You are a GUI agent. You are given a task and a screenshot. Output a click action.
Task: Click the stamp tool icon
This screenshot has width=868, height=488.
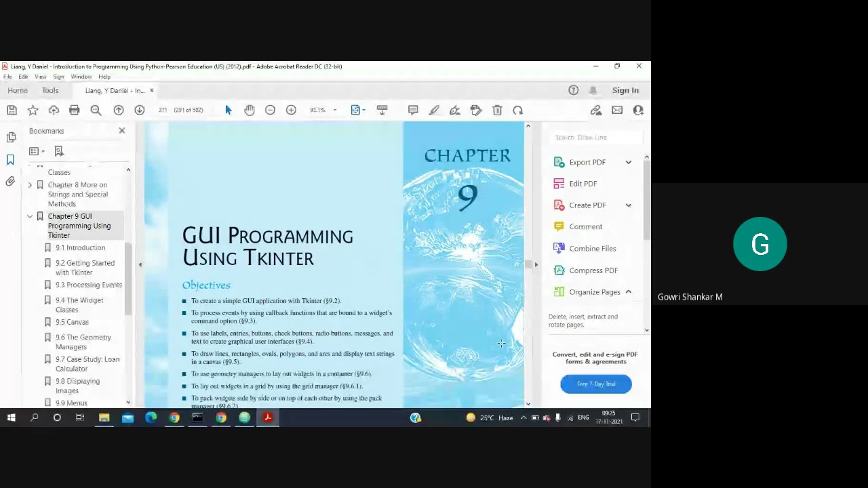(x=476, y=110)
